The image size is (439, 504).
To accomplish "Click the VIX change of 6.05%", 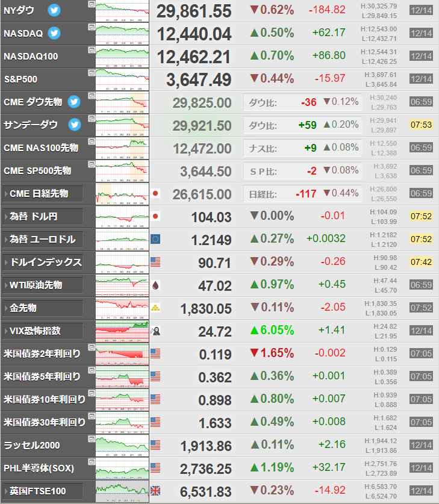I will 272,331.
